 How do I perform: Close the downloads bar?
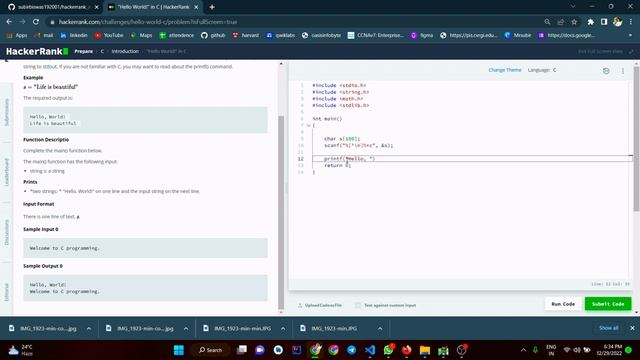(632, 328)
